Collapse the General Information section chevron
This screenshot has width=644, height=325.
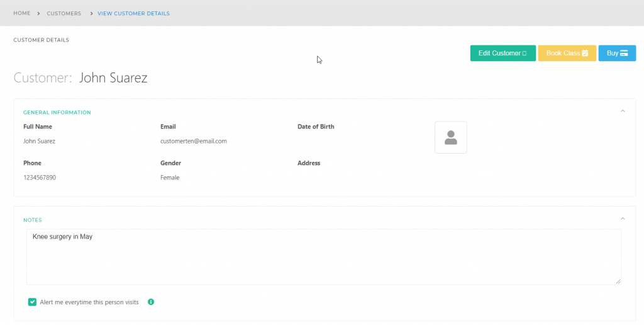pyautogui.click(x=623, y=111)
